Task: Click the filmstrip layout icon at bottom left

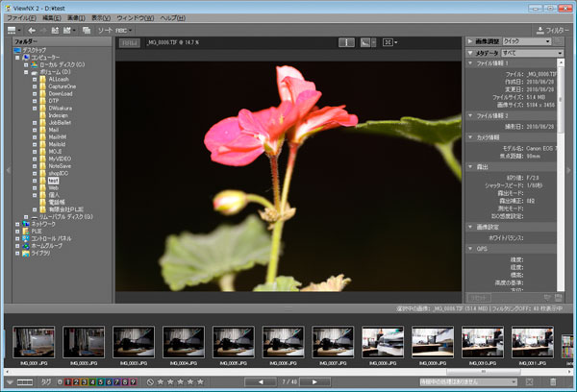Action: (25, 382)
